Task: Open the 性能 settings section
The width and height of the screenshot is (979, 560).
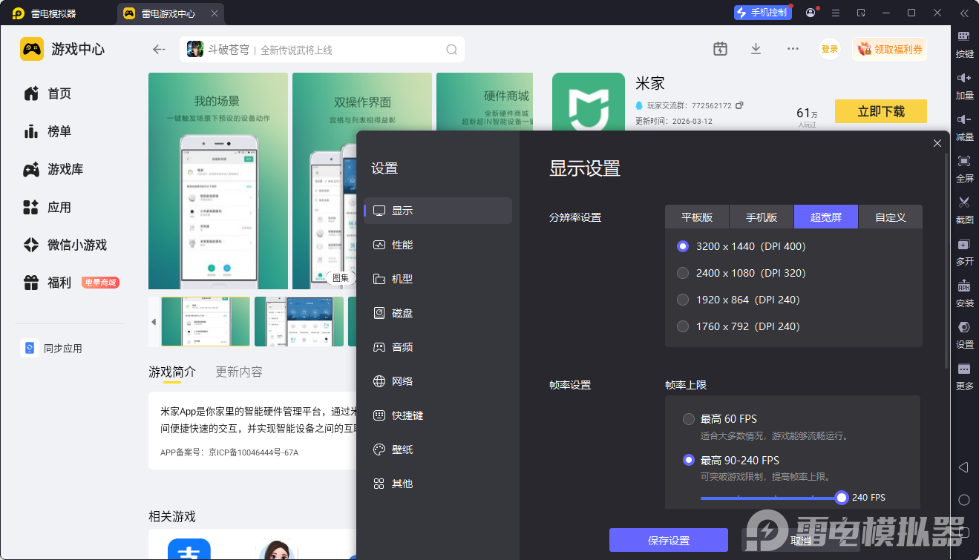Action: 402,245
